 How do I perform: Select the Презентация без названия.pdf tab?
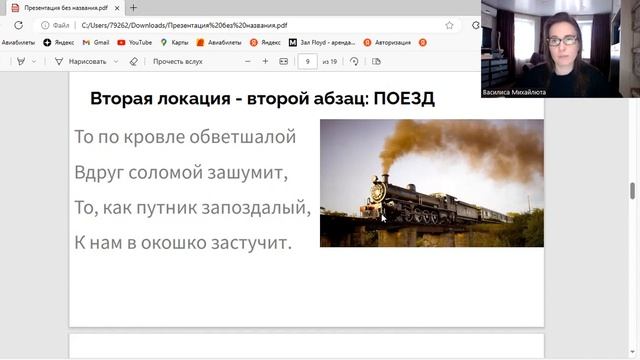(x=65, y=8)
